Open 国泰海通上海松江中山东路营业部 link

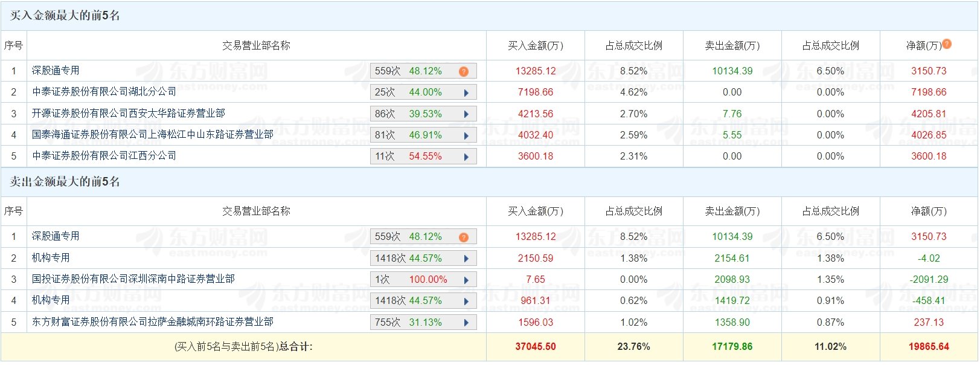[x=152, y=135]
